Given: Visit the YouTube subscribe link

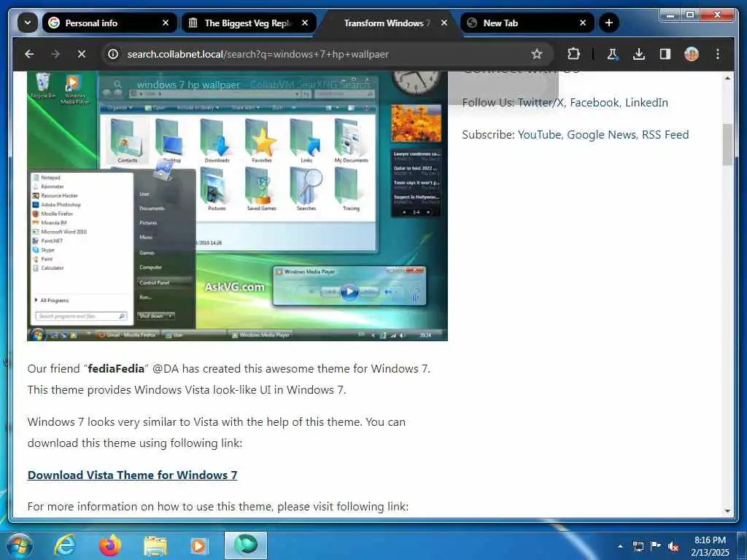Looking at the screenshot, I should click(539, 135).
